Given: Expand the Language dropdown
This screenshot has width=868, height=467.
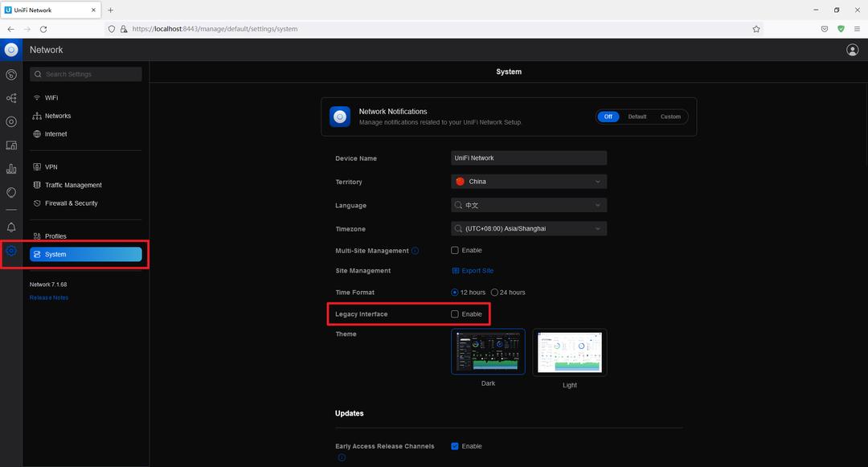Looking at the screenshot, I should coord(529,206).
